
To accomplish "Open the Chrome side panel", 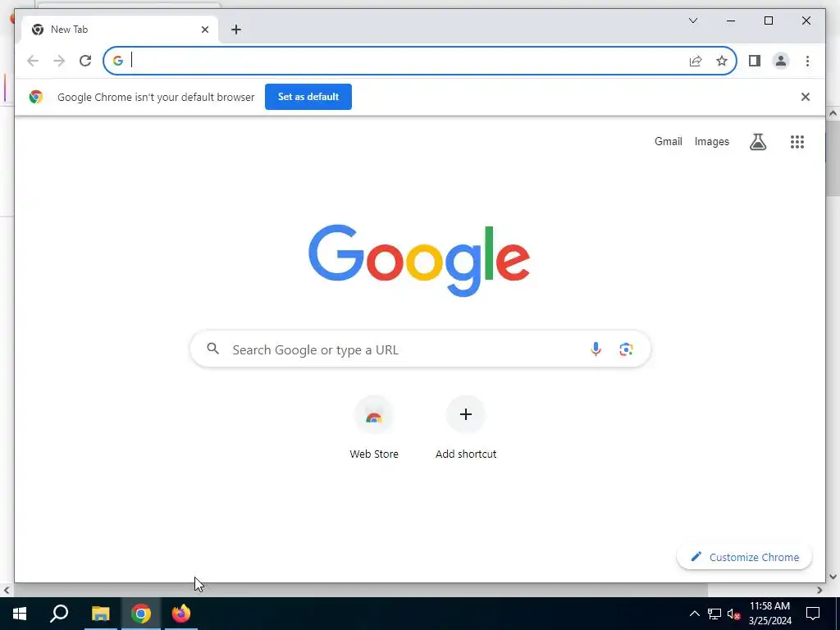I will (755, 61).
